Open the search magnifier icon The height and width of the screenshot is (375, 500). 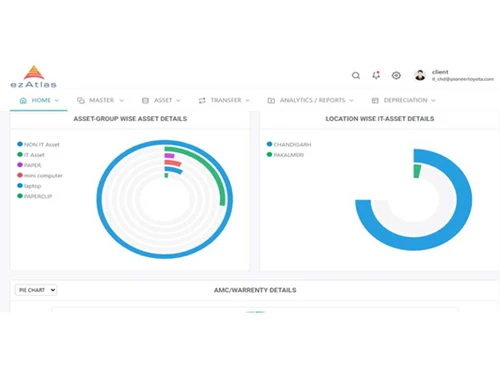[356, 76]
